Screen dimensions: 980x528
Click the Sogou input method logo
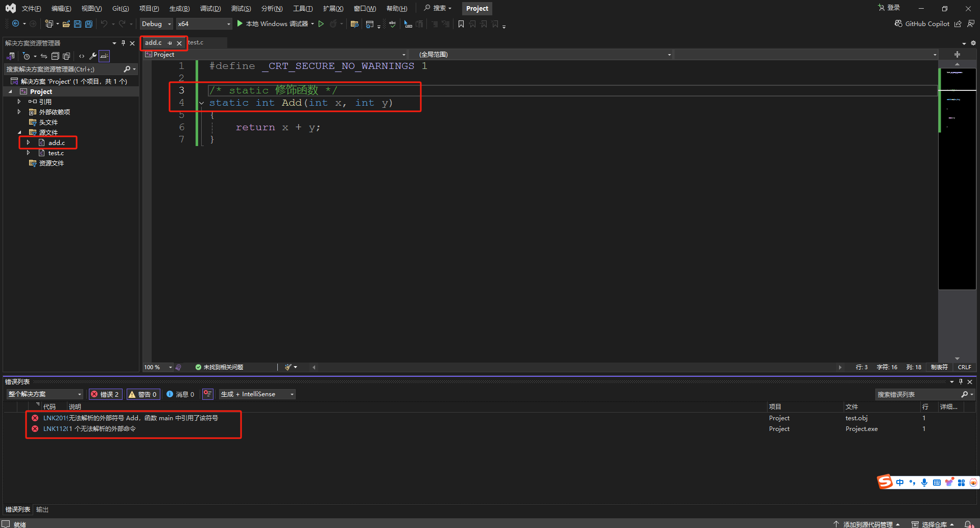[x=885, y=482]
